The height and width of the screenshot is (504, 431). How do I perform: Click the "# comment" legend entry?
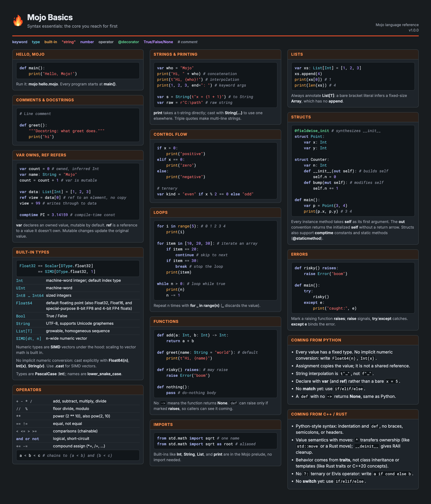click(187, 42)
